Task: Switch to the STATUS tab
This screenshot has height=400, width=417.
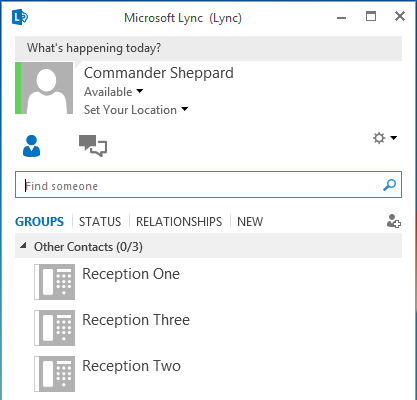Action: point(100,222)
